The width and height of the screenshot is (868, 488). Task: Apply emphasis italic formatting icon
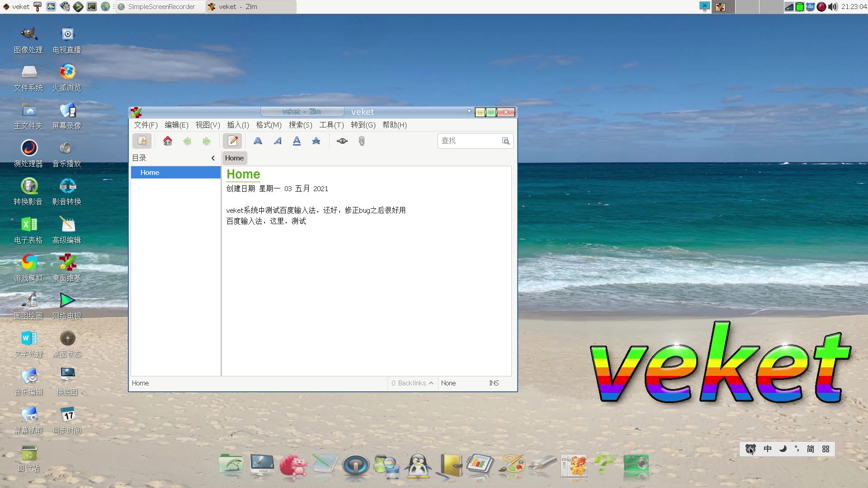[x=278, y=141]
